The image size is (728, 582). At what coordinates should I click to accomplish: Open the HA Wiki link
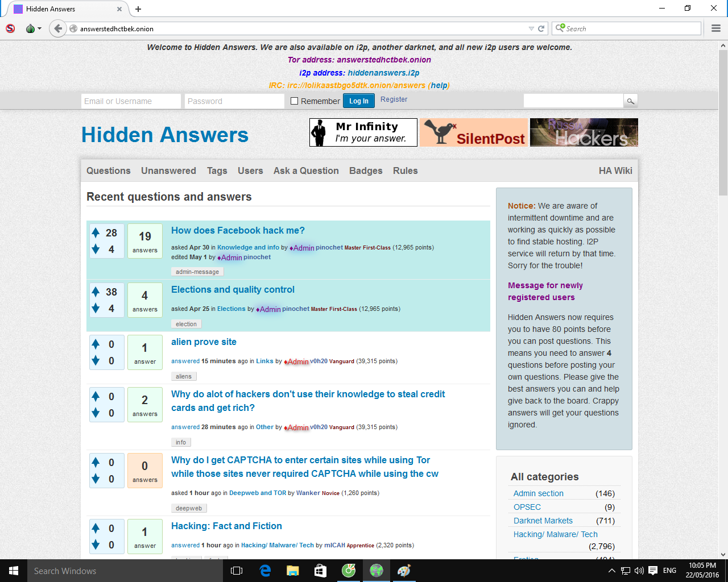pyautogui.click(x=615, y=171)
